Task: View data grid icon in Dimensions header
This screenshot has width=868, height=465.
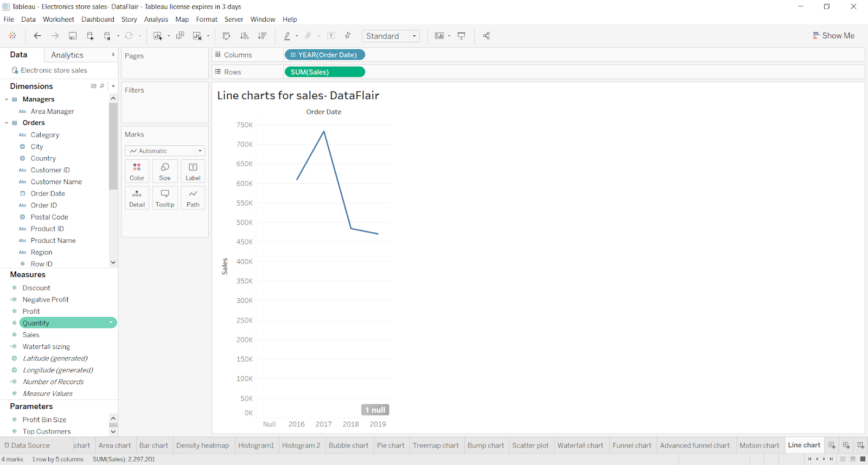Action: coord(93,86)
